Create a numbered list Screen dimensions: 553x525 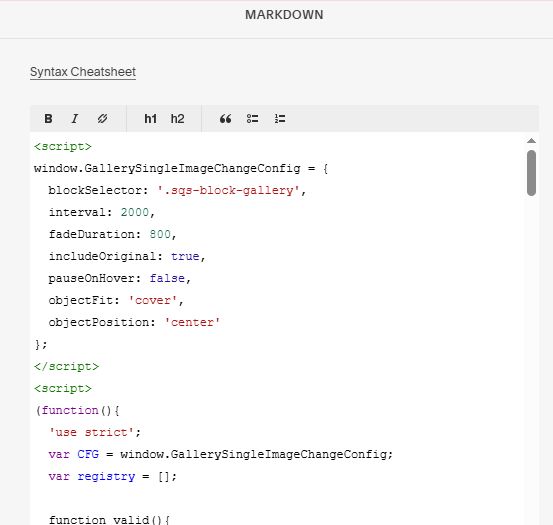pos(280,118)
